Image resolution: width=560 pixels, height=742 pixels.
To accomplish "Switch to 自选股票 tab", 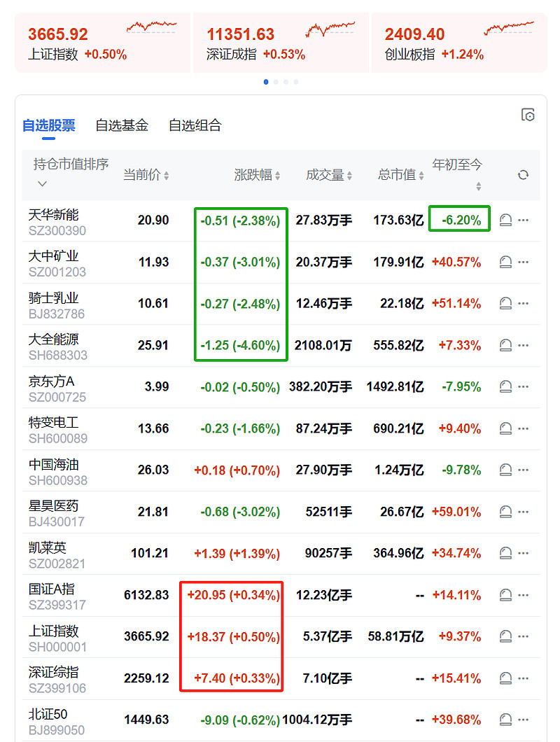I will click(49, 125).
